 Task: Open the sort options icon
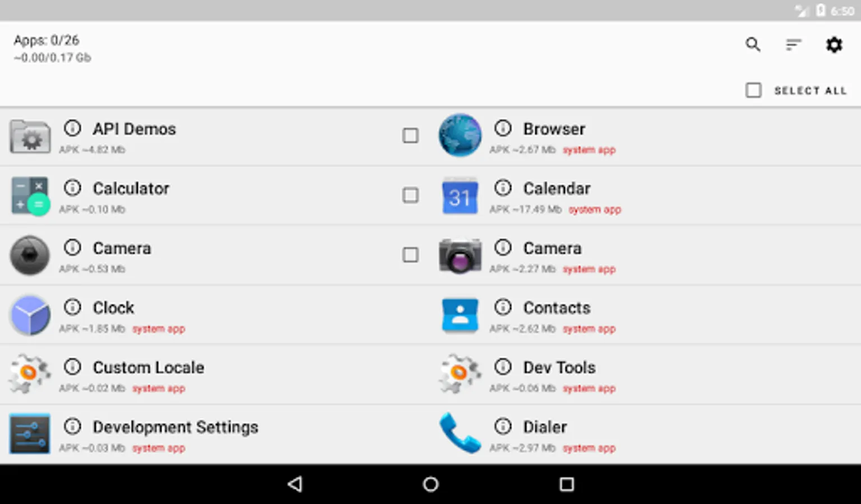793,44
